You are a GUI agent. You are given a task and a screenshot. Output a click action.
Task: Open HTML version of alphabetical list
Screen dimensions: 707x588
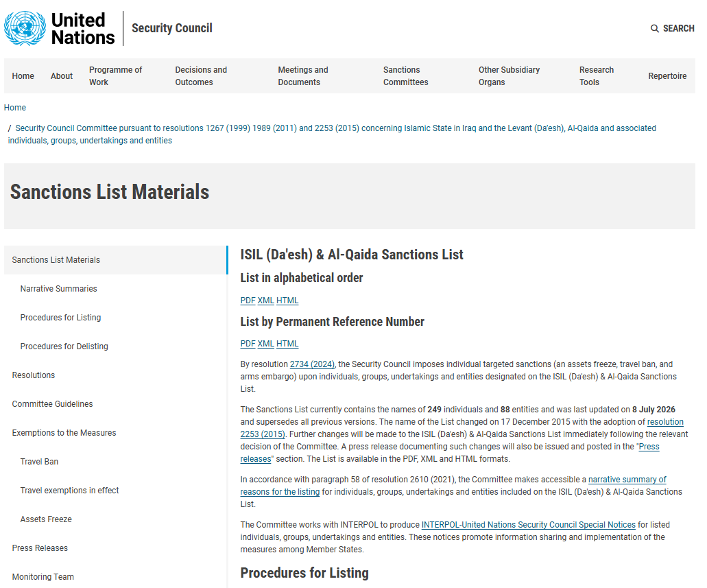tap(287, 301)
